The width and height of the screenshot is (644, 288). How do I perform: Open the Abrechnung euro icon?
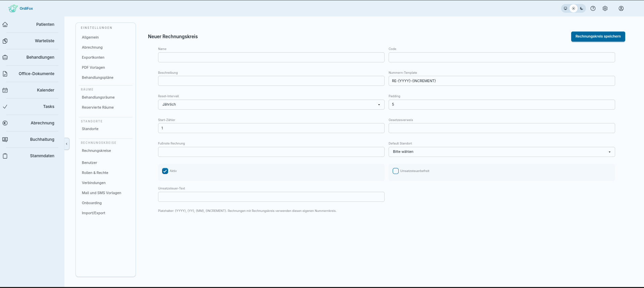tap(5, 123)
